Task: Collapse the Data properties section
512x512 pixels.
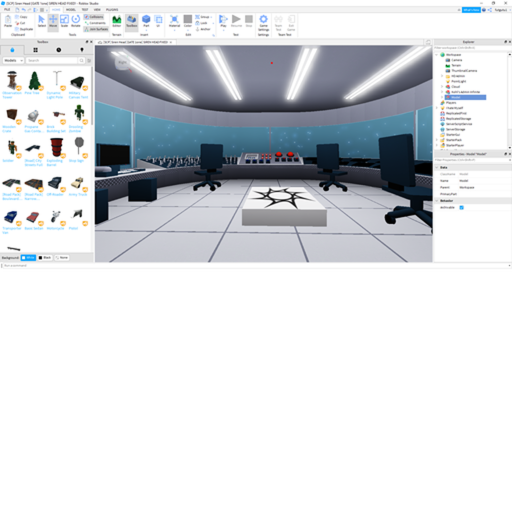Action: pyautogui.click(x=437, y=167)
